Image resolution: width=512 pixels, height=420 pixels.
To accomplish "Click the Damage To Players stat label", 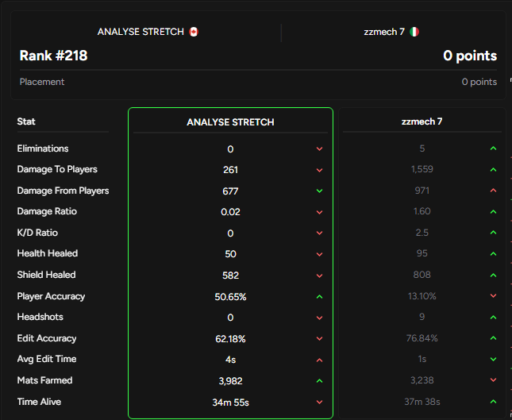I will click(57, 169).
